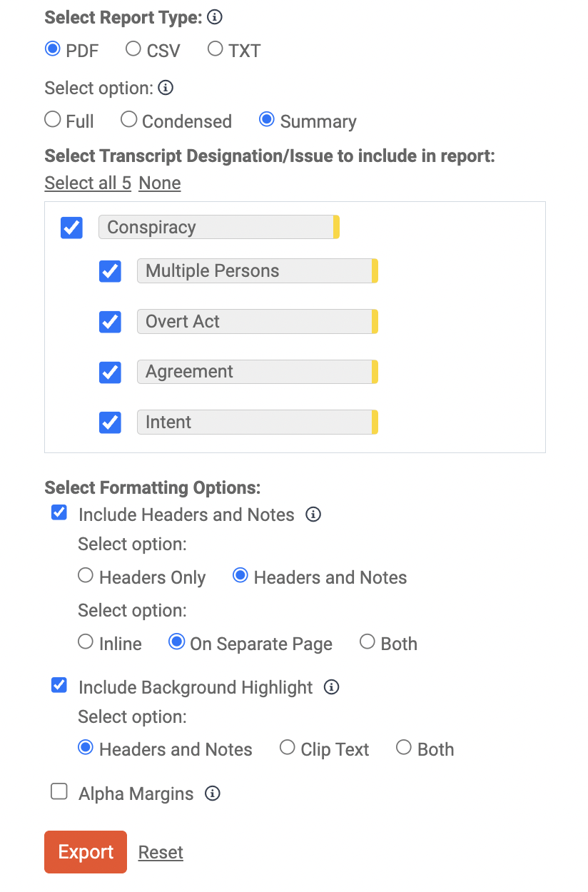Enable the Alpha Margins checkbox
Image resolution: width=588 pixels, height=892 pixels.
pyautogui.click(x=60, y=792)
